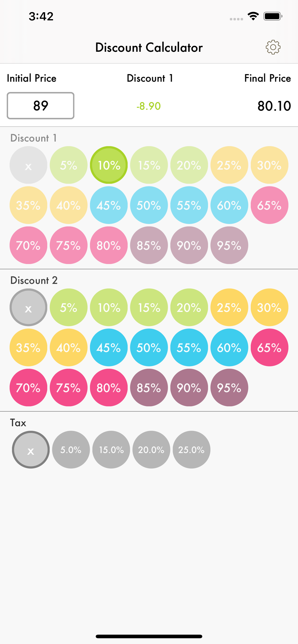Select 5% in Discount 1
The image size is (298, 644).
(68, 165)
